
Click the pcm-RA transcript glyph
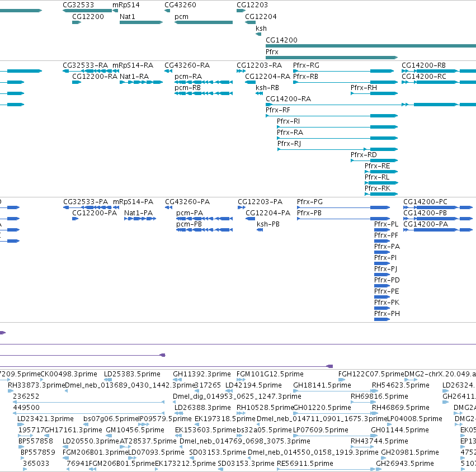coord(204,82)
